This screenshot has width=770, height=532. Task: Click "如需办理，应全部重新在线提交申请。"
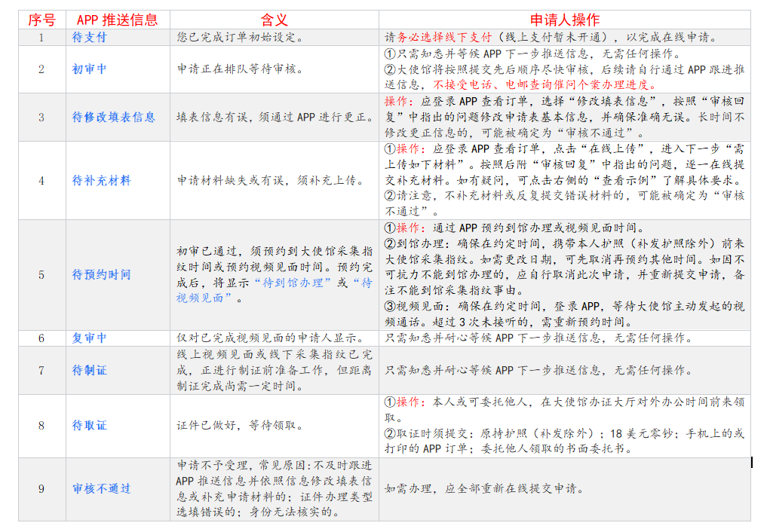pyautogui.click(x=485, y=489)
